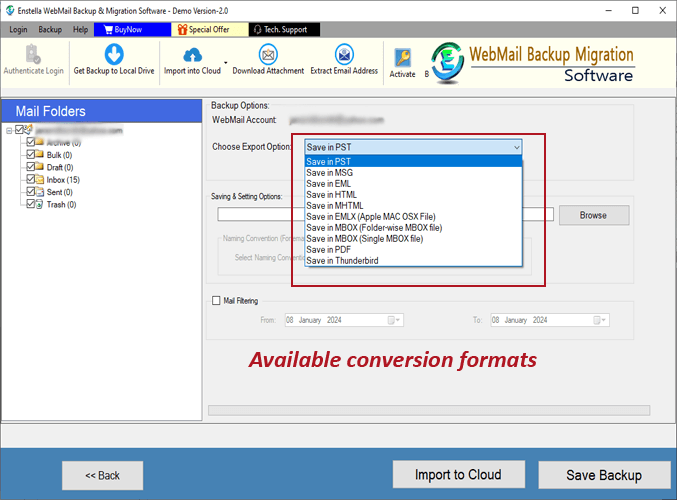
Task: Uncheck the Archive folder checkbox
Action: (31, 142)
